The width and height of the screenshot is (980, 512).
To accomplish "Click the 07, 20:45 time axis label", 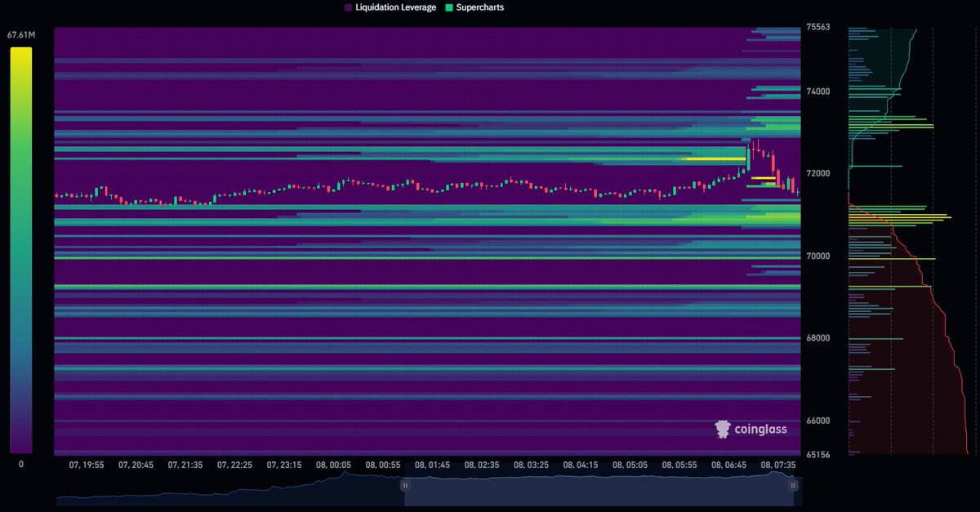I will click(136, 465).
